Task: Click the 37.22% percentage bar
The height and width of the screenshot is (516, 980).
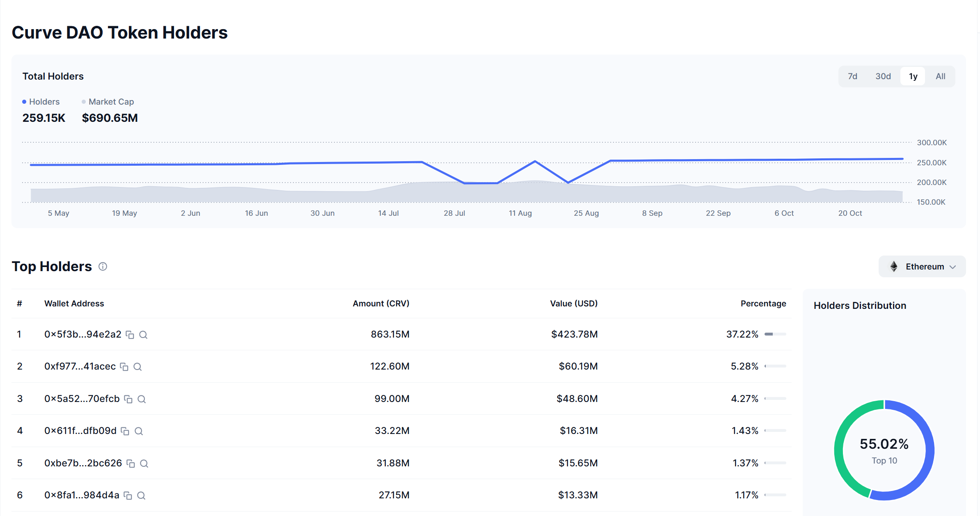Action: (x=775, y=334)
